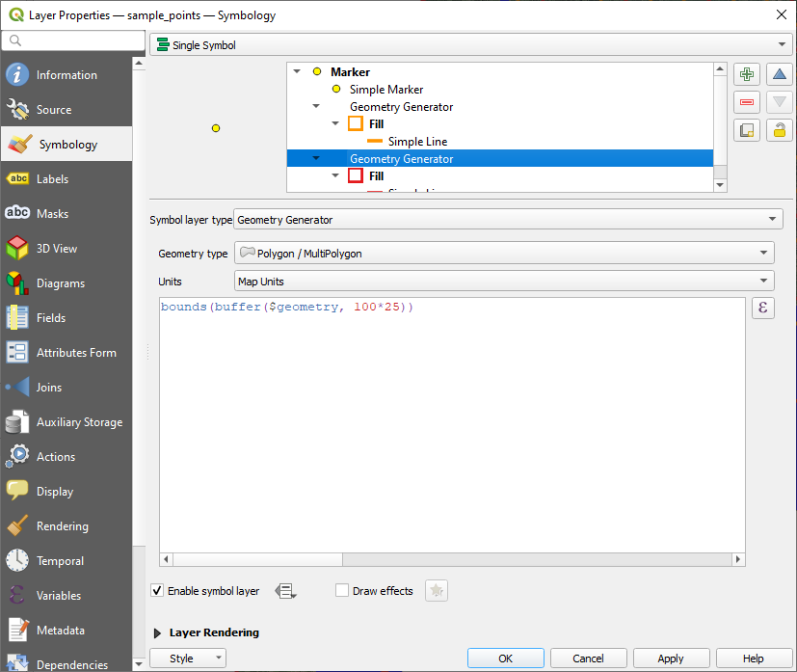Move symbol layer up with arrow icon
The height and width of the screenshot is (672, 797).
780,75
